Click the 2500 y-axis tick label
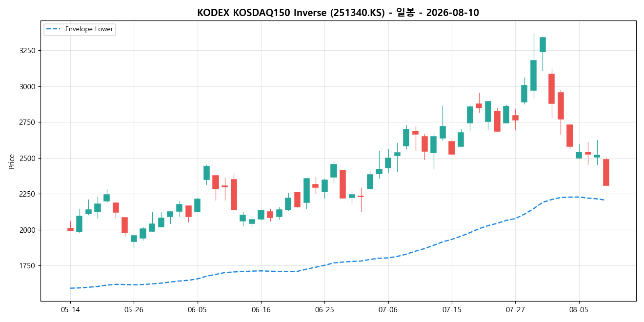This screenshot has width=644, height=322. pyautogui.click(x=28, y=158)
